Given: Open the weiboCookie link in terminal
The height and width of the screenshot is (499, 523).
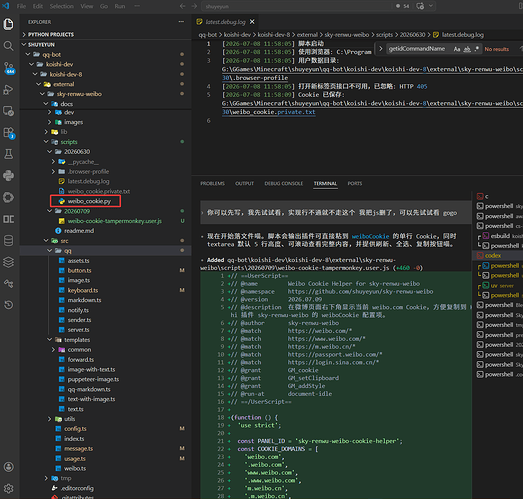Looking at the screenshot, I should click(370, 236).
